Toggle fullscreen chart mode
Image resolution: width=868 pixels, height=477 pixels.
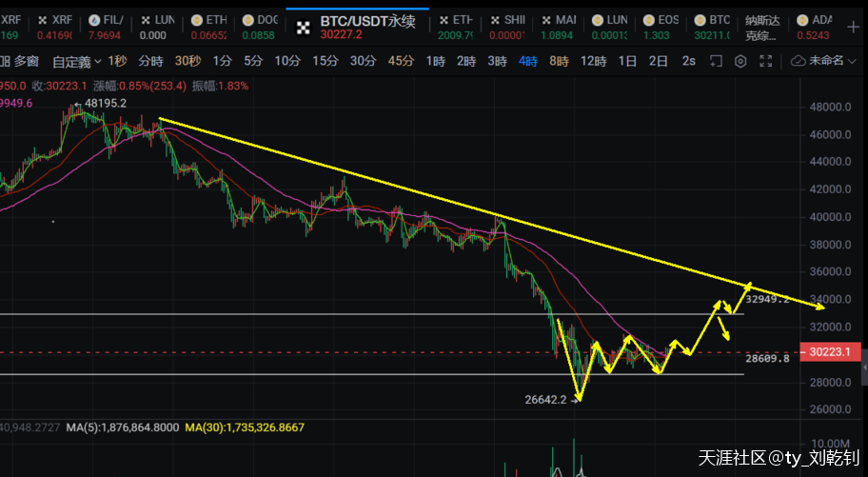pos(768,61)
